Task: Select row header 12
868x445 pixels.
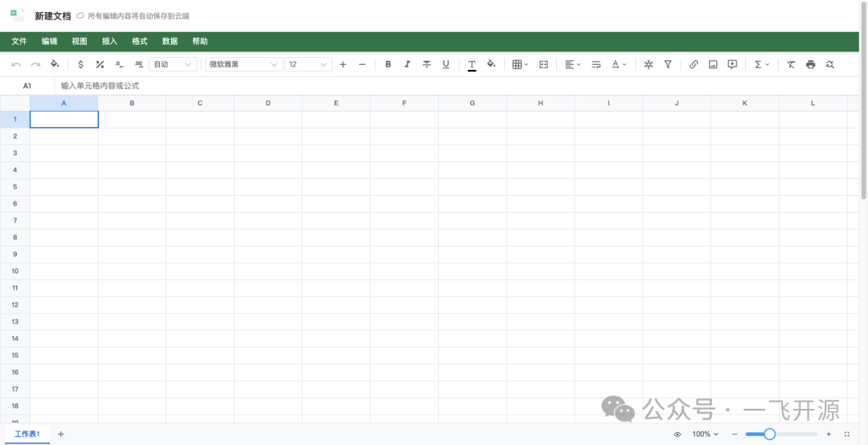Action: (15, 304)
